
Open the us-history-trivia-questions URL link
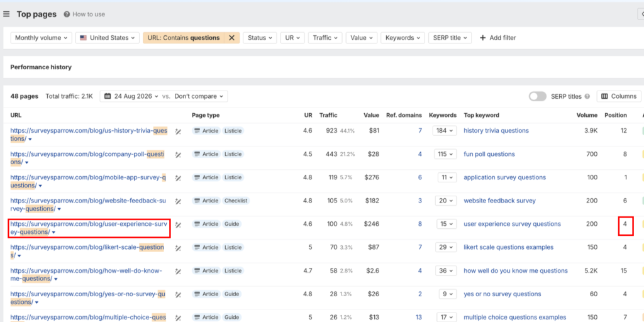point(89,135)
